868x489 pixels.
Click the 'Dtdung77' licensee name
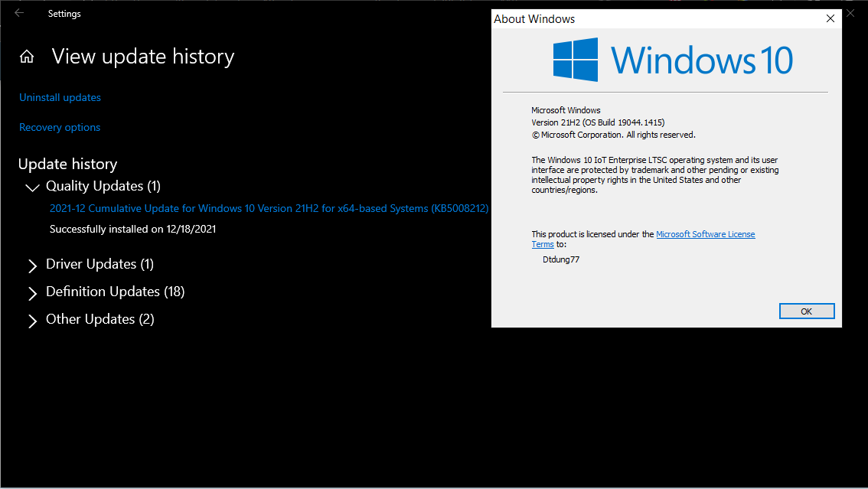pyautogui.click(x=561, y=259)
